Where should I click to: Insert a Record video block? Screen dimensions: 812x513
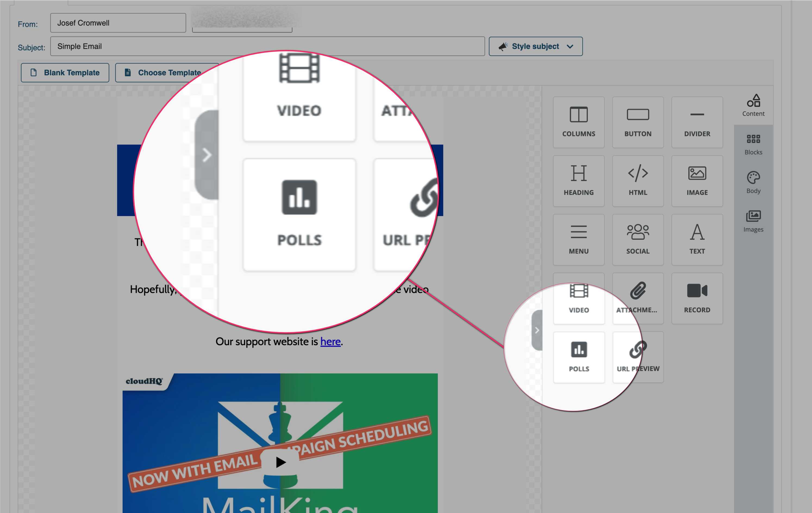tap(697, 299)
